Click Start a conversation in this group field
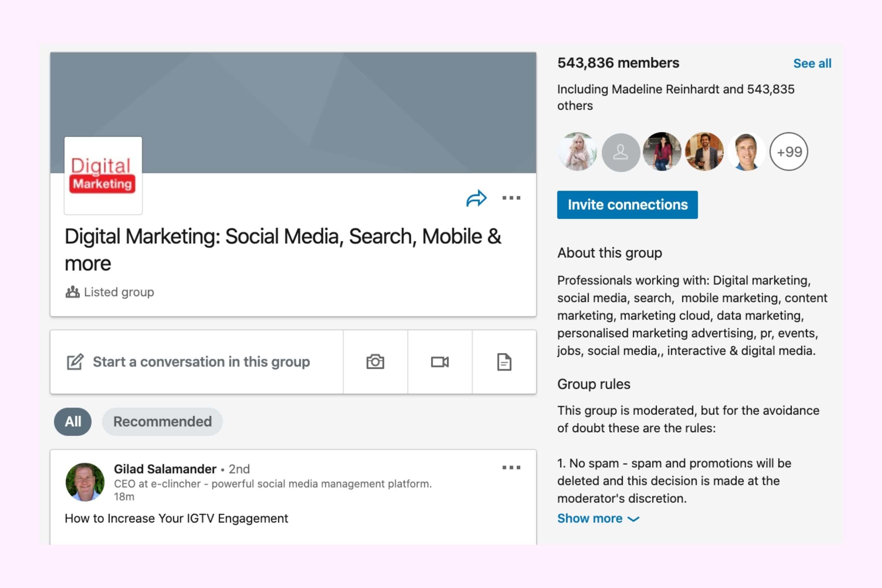882x588 pixels. coord(197,362)
